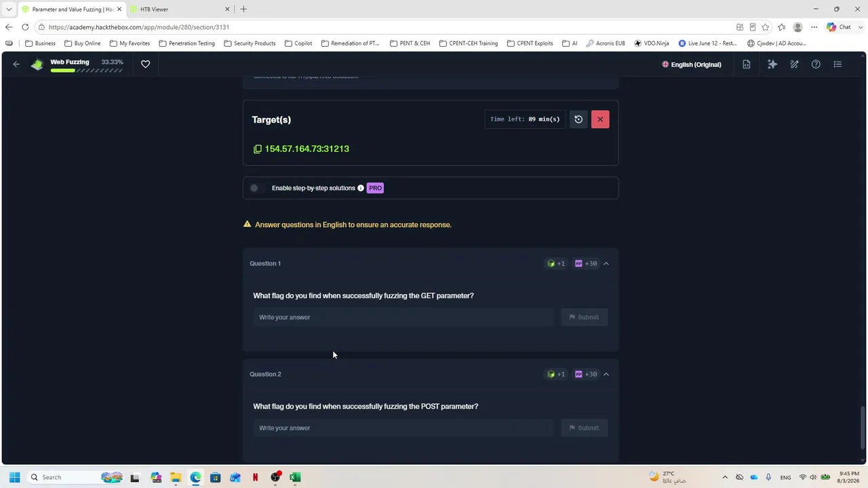
Task: Open the English (Original) language selector
Action: [692, 64]
